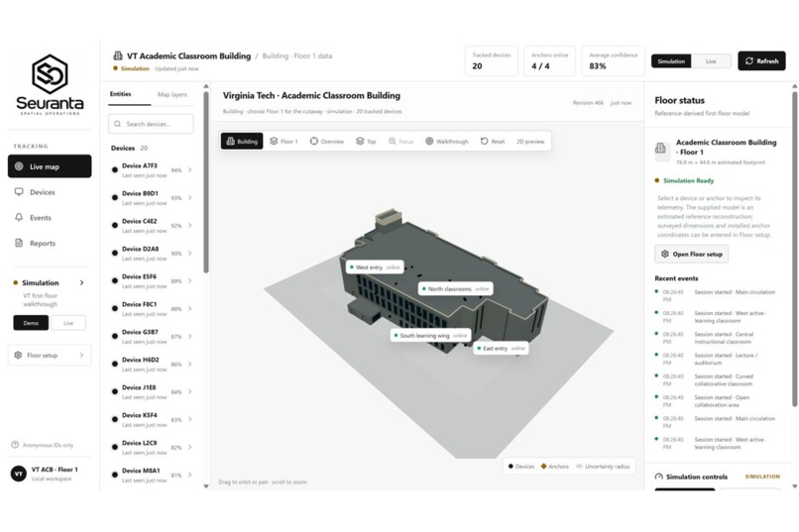Click the Search devices input field
Image resolution: width=799 pixels, height=532 pixels.
click(x=151, y=124)
